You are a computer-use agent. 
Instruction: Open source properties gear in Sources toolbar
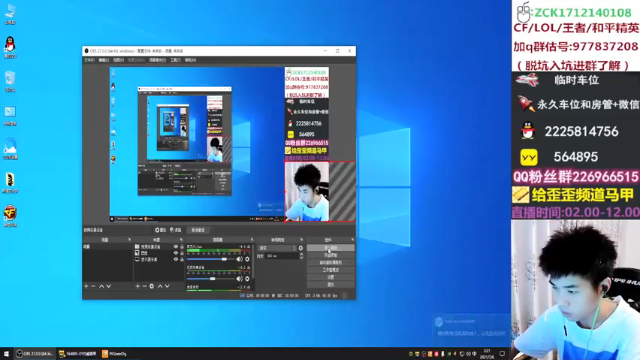tap(152, 286)
